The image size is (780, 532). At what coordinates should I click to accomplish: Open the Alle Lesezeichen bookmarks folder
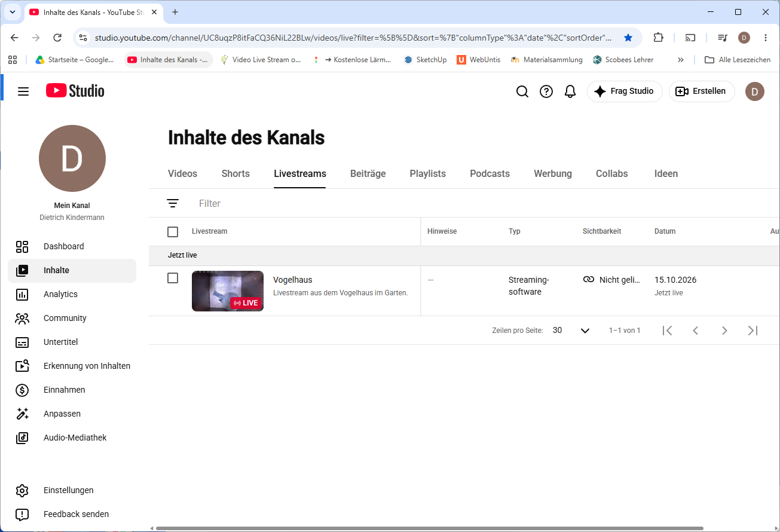pos(738,60)
